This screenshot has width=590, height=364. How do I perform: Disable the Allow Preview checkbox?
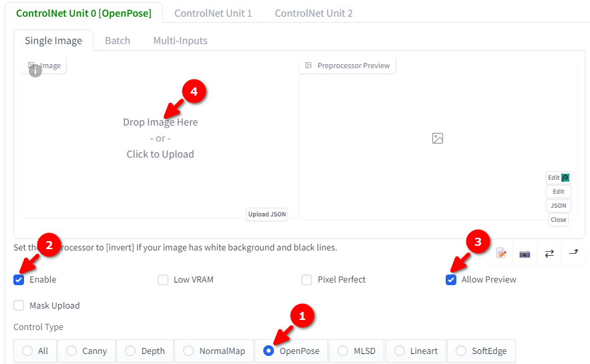(x=451, y=280)
